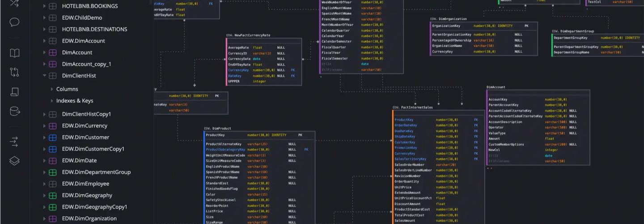Click the forward-arrows mapping sidebar icon

pyautogui.click(x=14, y=142)
